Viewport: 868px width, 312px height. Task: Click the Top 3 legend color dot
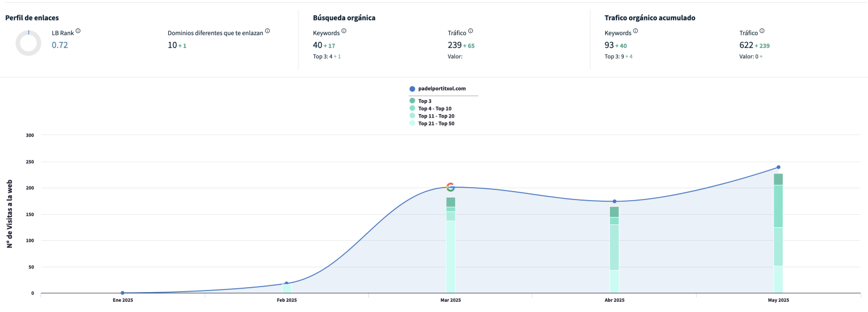(x=412, y=101)
